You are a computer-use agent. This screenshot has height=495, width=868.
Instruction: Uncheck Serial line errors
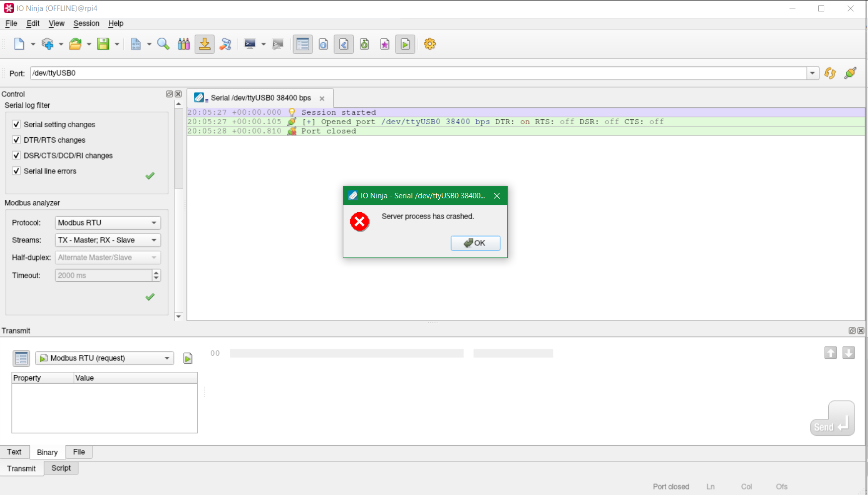pos(16,170)
